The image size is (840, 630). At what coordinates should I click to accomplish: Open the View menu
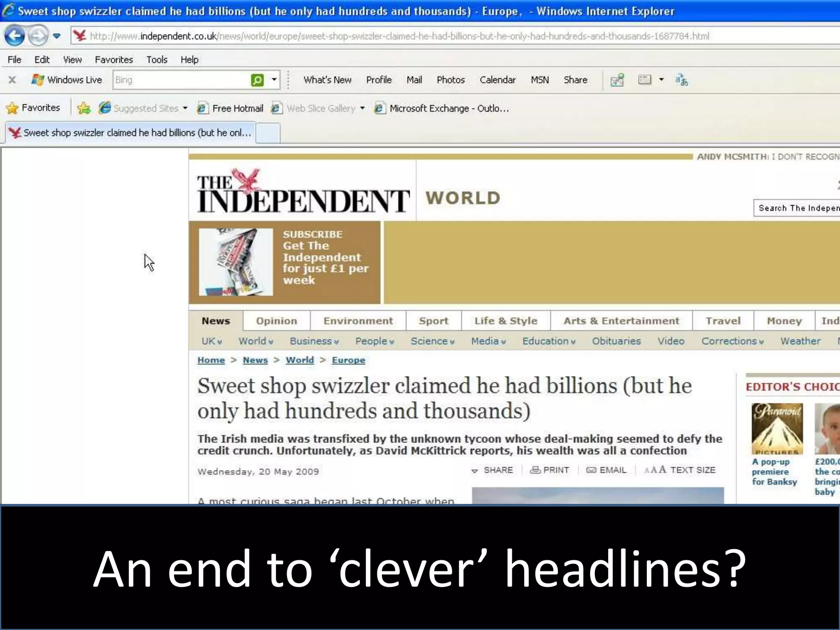[72, 60]
